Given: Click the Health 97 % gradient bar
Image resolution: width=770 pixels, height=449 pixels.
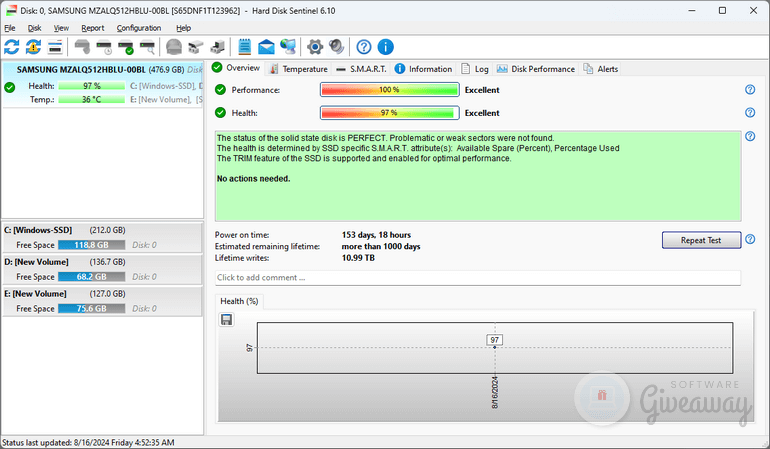Looking at the screenshot, I should click(x=389, y=113).
